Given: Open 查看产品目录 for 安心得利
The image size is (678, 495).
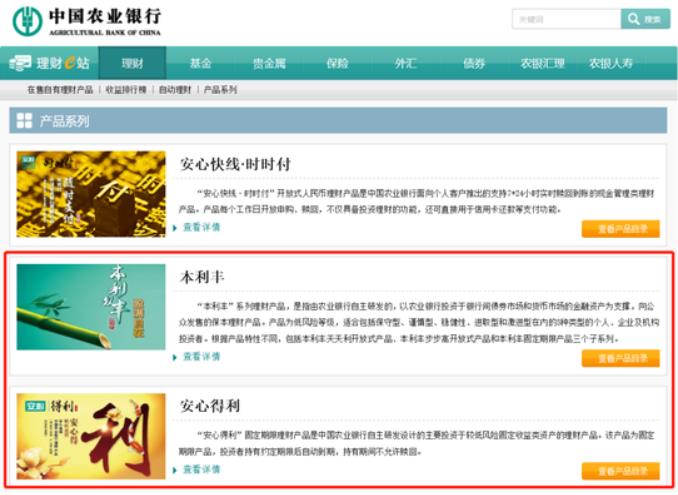Looking at the screenshot, I should click(x=620, y=470).
